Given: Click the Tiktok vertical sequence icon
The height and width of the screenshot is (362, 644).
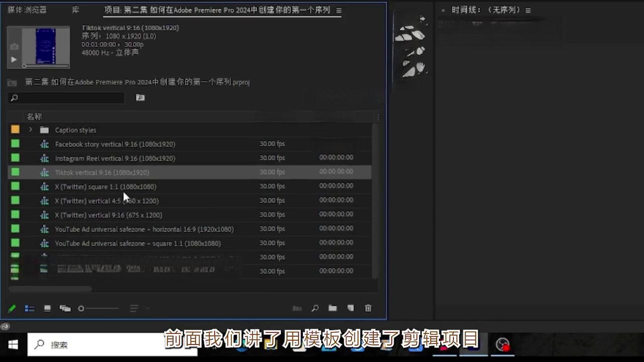Looking at the screenshot, I should point(44,172).
